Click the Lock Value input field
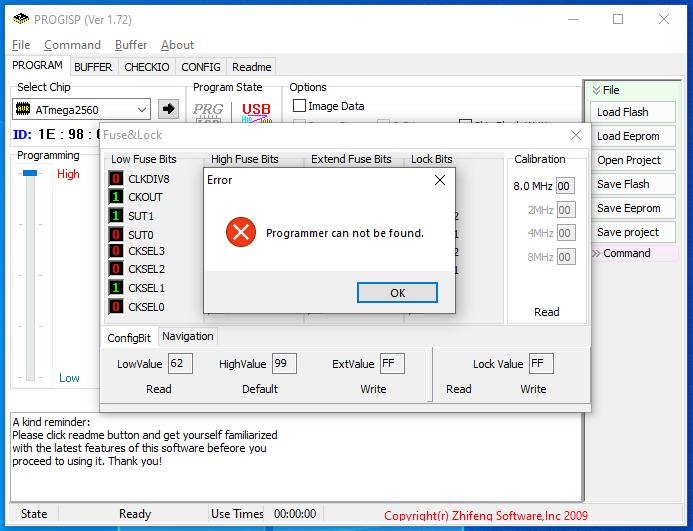 (x=541, y=363)
